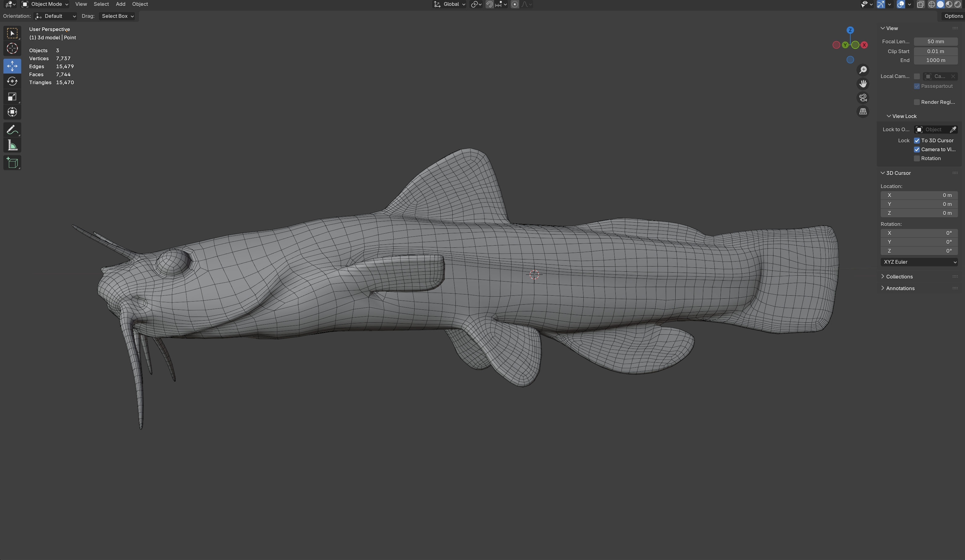The width and height of the screenshot is (965, 560).
Task: Select the Scale tool
Action: tap(12, 97)
